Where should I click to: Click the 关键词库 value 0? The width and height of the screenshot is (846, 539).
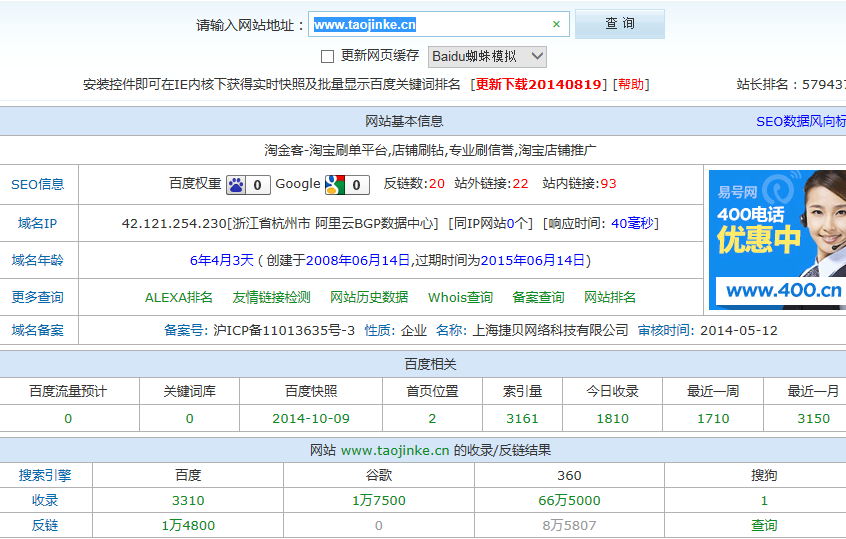click(189, 419)
